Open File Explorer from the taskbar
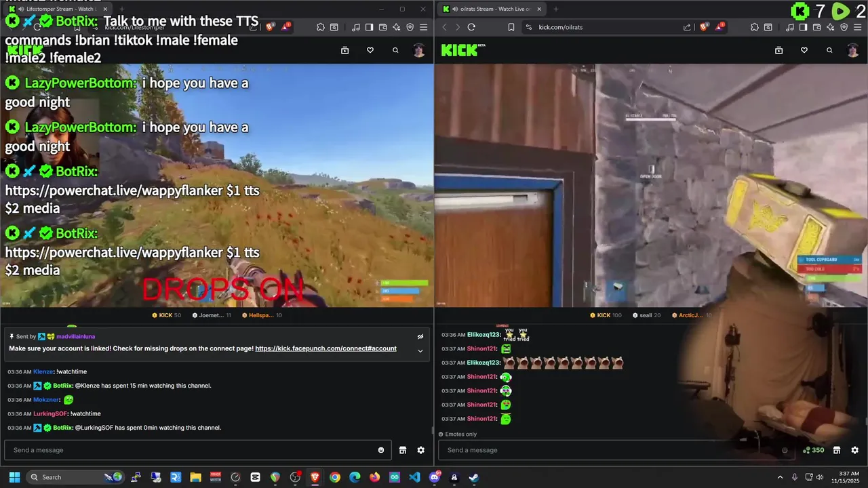 [x=195, y=477]
